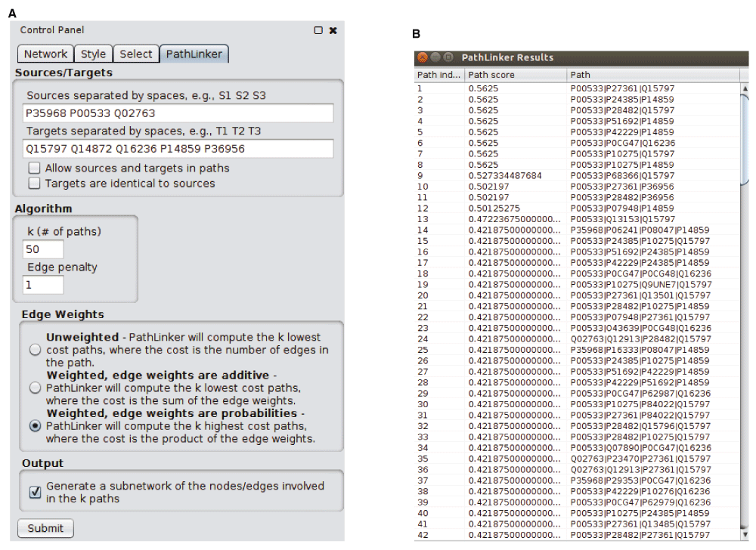756x550 pixels.
Task: Click the Targets input field
Action: click(x=178, y=149)
